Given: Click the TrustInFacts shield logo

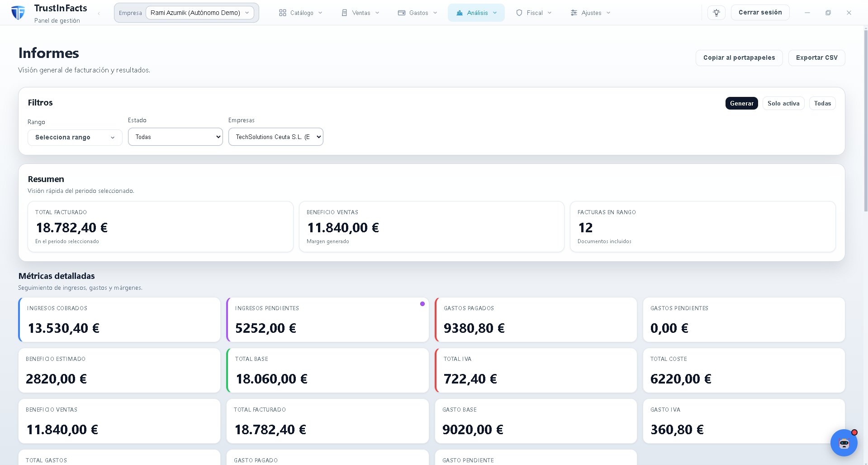Looking at the screenshot, I should pos(18,13).
